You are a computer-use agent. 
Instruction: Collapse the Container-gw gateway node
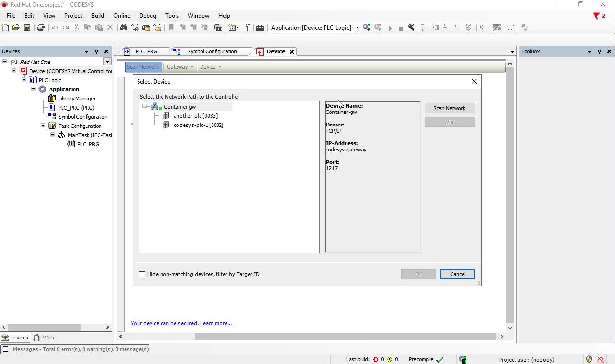tap(144, 106)
